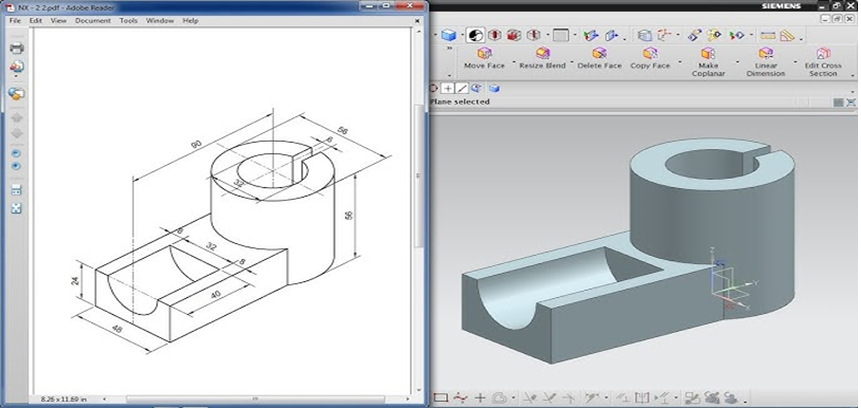Click the vertical scrollbar of Adobe Reader
The image size is (861, 408).
click(x=418, y=175)
